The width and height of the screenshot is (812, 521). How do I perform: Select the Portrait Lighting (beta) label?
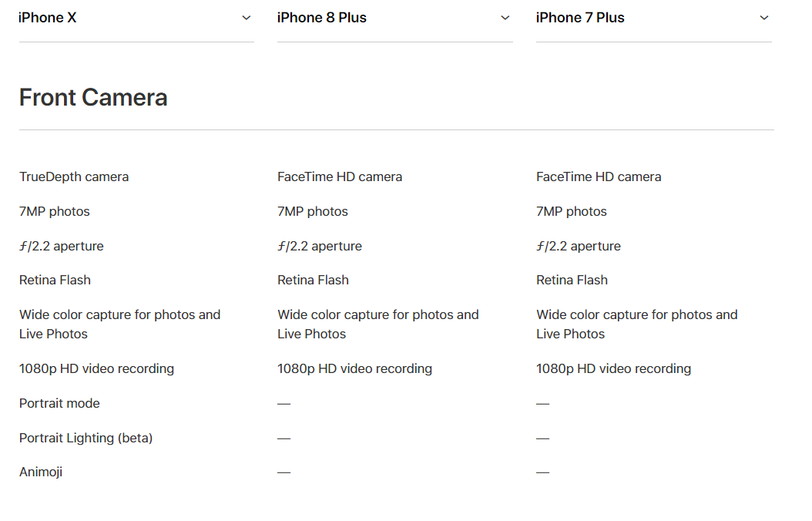click(x=86, y=438)
